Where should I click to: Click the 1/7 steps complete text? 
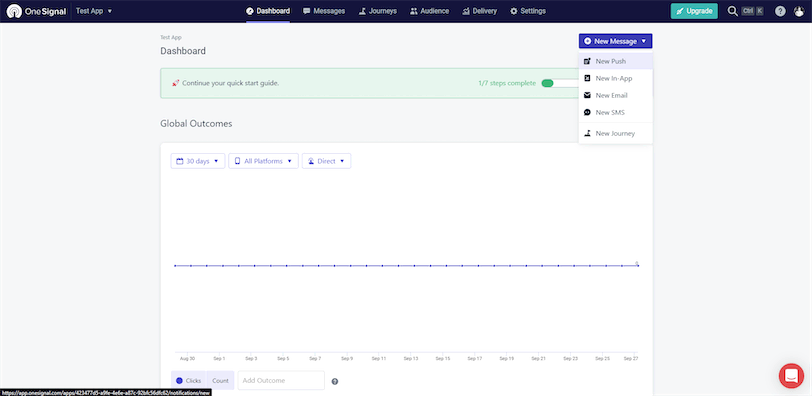[507, 83]
